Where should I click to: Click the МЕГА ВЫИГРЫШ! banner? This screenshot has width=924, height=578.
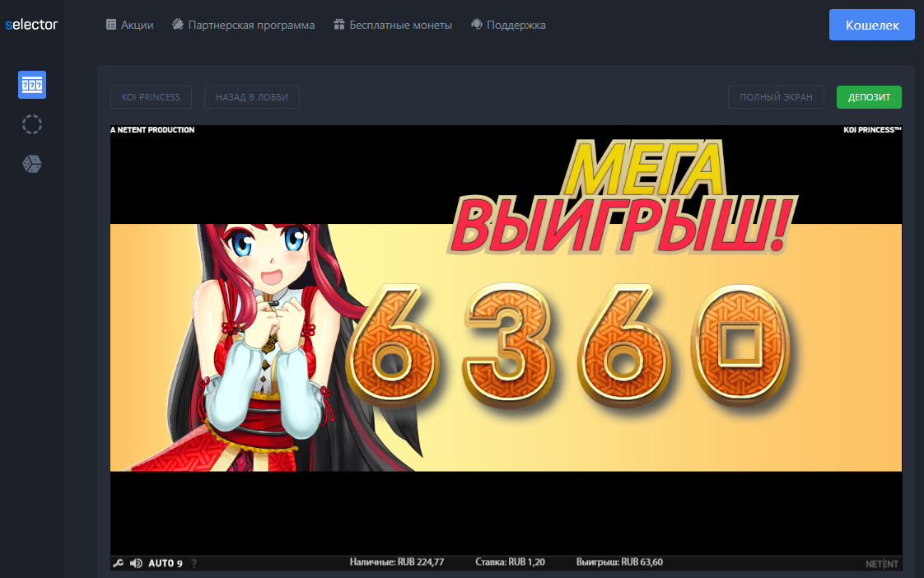[622, 197]
